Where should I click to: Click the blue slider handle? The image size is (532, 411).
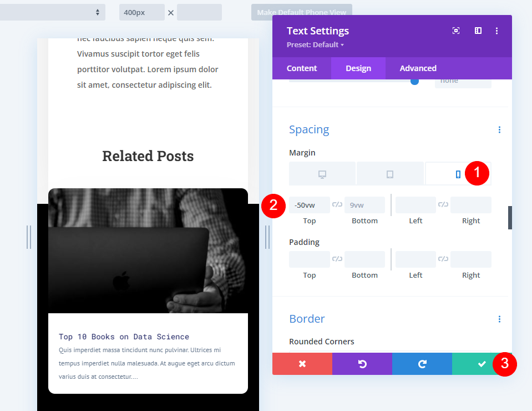(414, 82)
